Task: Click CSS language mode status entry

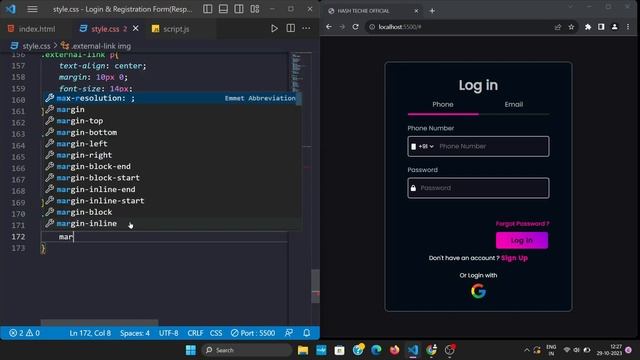Action: [216, 333]
